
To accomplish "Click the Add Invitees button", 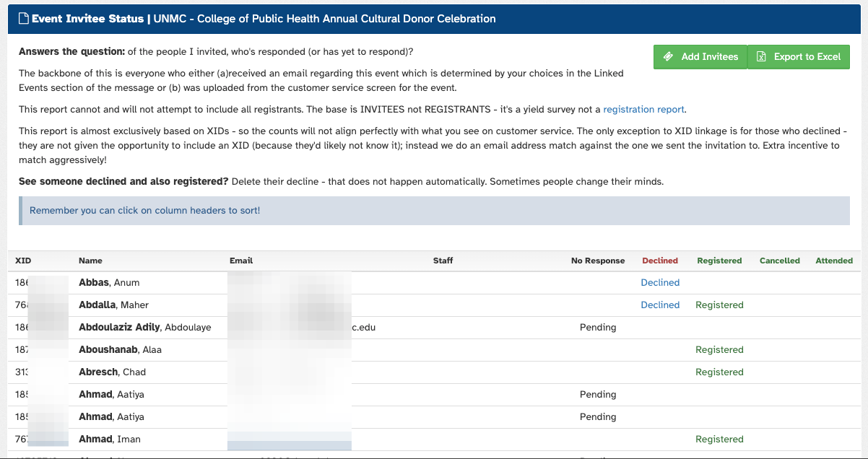I will (700, 57).
